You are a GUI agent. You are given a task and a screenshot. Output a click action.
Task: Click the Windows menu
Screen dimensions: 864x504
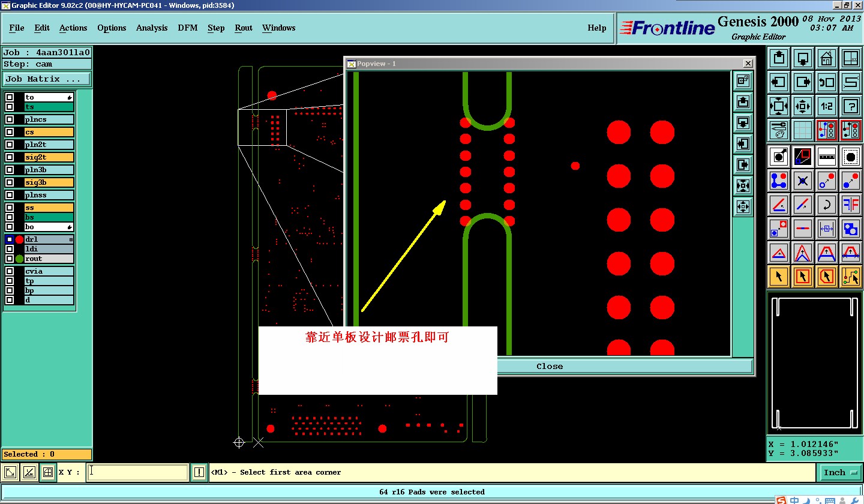click(x=278, y=28)
